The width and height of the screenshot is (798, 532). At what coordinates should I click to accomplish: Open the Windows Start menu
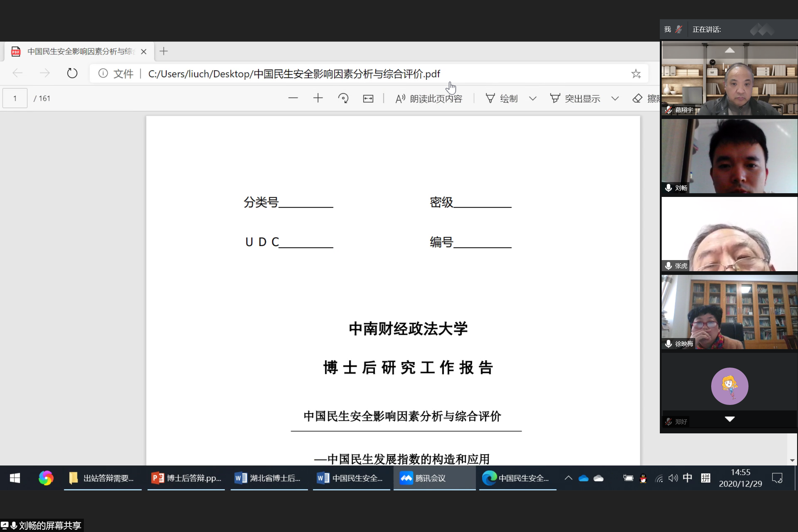(x=15, y=478)
